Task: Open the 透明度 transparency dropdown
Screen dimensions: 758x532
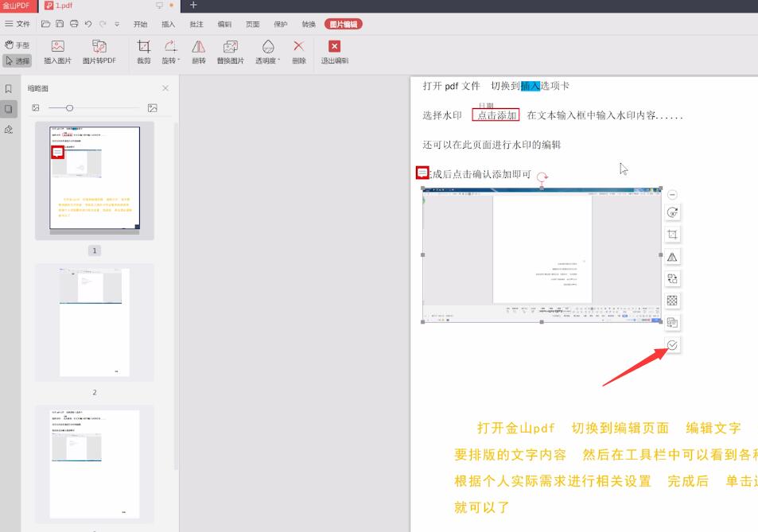Action: click(x=268, y=52)
